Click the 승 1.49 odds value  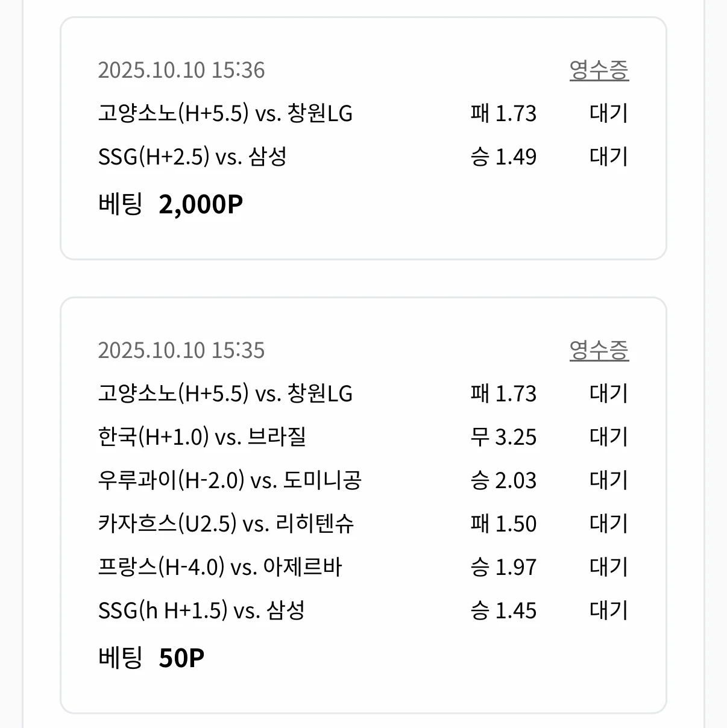[503, 157]
